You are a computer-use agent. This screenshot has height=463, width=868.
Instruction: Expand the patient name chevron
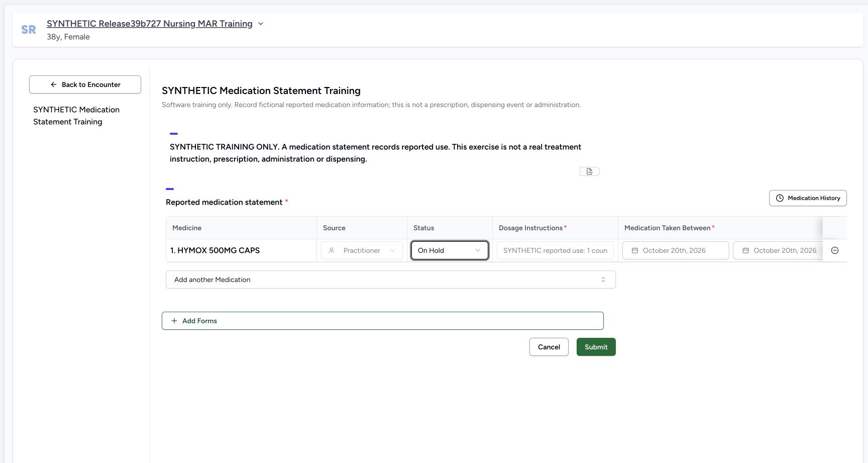point(261,24)
